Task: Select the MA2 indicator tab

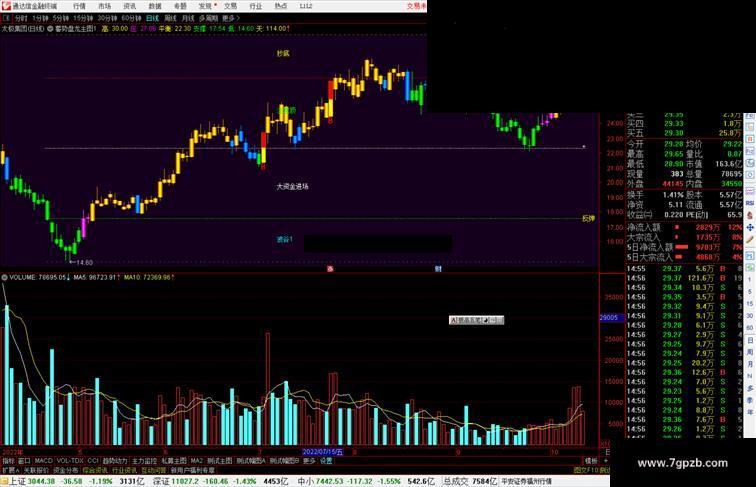Action: (x=197, y=461)
